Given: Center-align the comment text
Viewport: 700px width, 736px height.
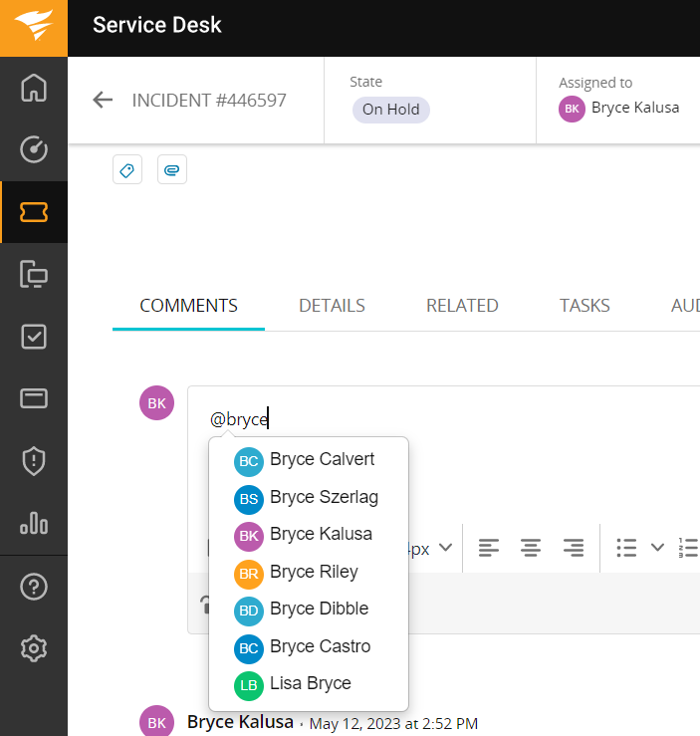Looking at the screenshot, I should 531,548.
